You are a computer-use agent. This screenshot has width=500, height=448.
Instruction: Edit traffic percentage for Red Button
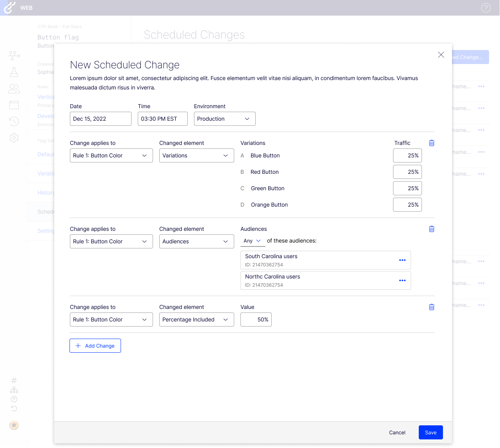click(x=407, y=172)
